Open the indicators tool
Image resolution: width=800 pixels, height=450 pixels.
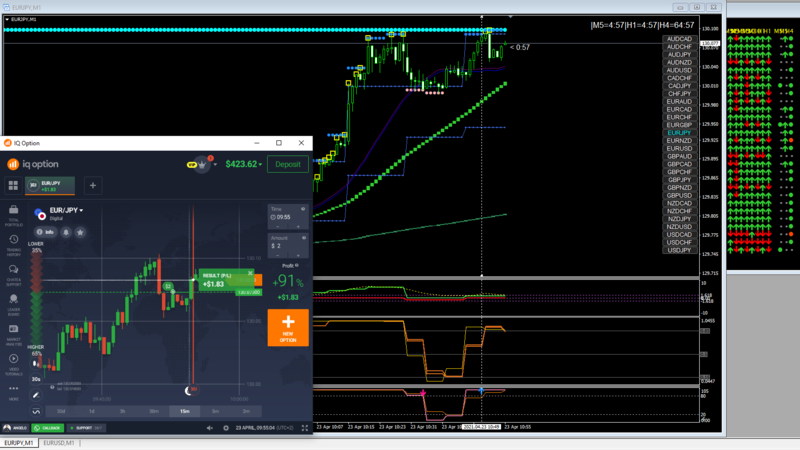(36, 411)
